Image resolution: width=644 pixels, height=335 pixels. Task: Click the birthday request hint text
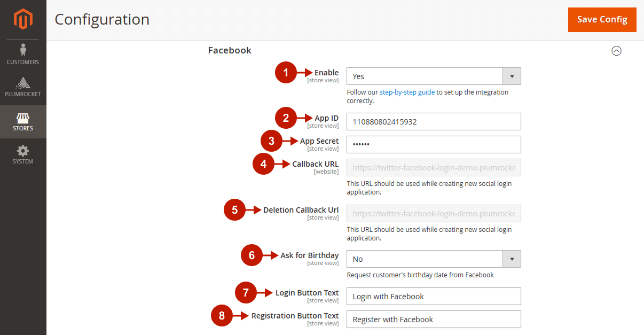(x=420, y=275)
